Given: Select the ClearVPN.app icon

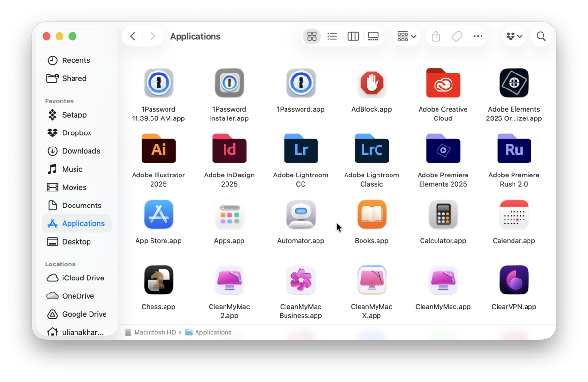Looking at the screenshot, I should point(513,280).
